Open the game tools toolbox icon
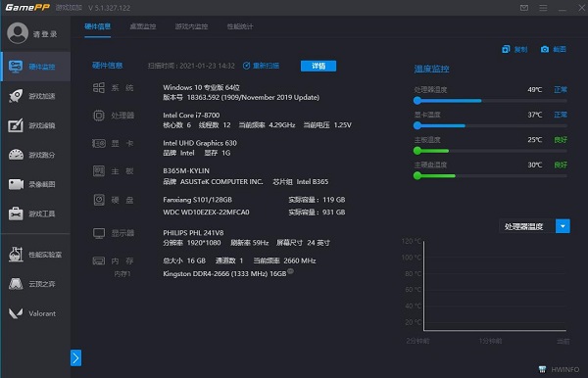Screen dimensions: 588x378 (x=16, y=213)
